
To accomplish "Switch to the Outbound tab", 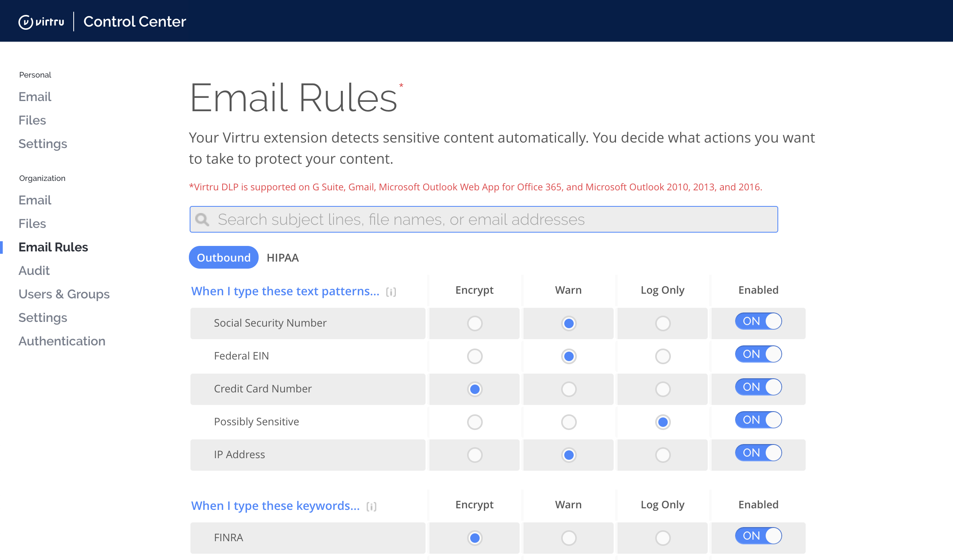I will click(x=223, y=257).
